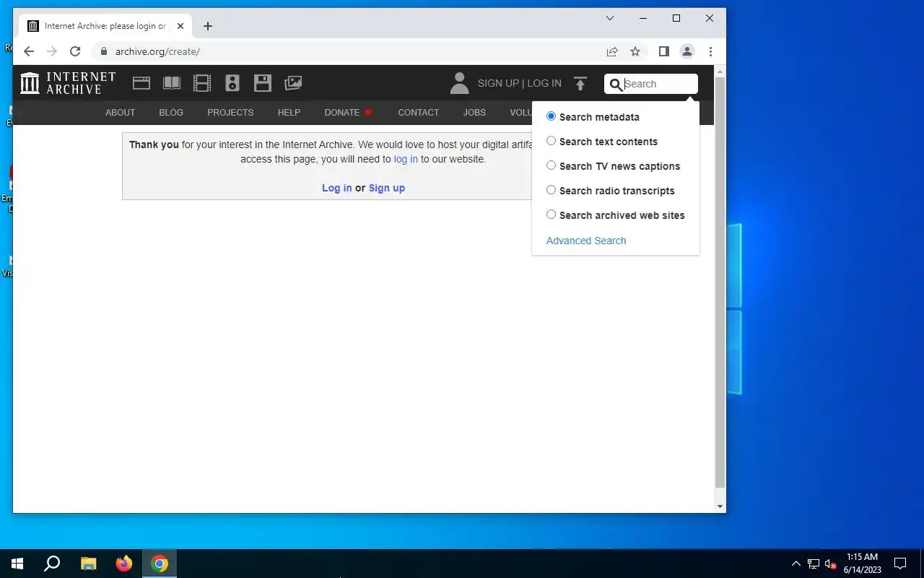The height and width of the screenshot is (578, 924).
Task: Click the user avatar icon
Action: tap(459, 83)
